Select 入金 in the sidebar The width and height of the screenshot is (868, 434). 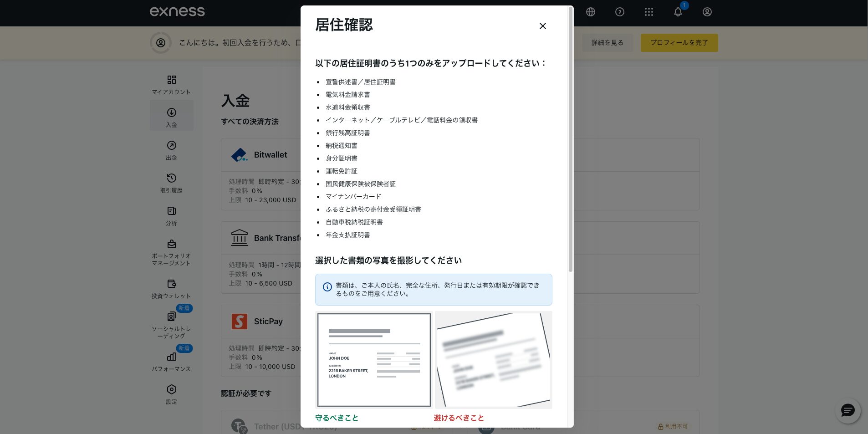(171, 117)
